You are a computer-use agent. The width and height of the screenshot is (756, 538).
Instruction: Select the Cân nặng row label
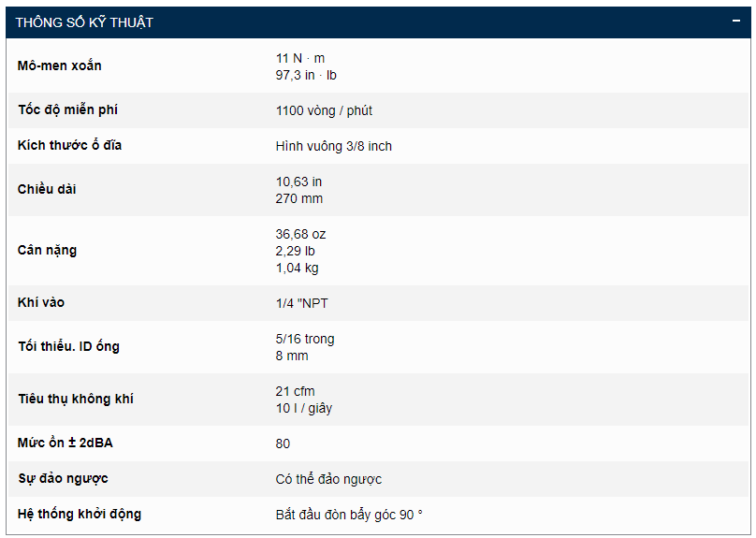click(47, 250)
